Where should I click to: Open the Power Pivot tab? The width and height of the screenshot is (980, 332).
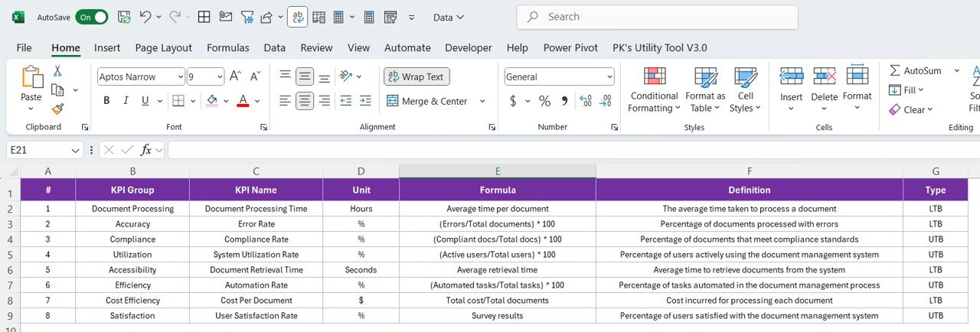[570, 47]
